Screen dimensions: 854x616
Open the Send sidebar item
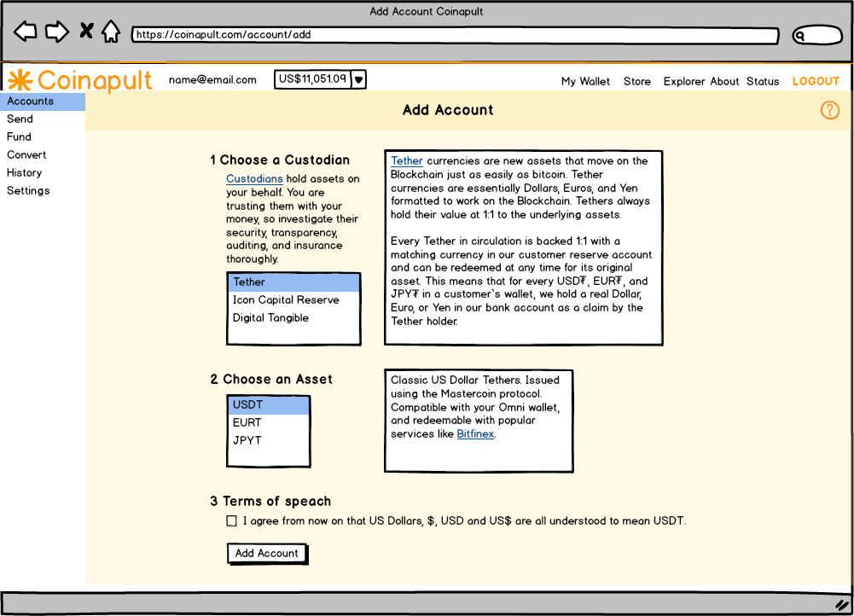[x=20, y=119]
